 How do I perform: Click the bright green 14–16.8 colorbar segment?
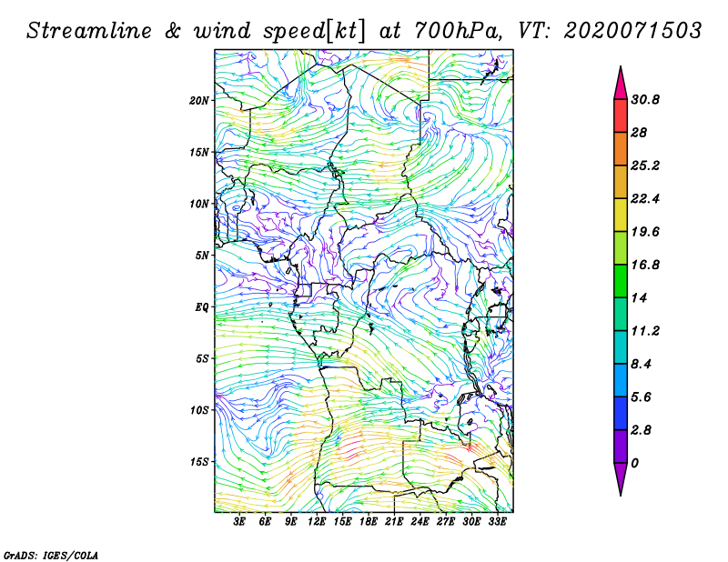pyautogui.click(x=621, y=281)
